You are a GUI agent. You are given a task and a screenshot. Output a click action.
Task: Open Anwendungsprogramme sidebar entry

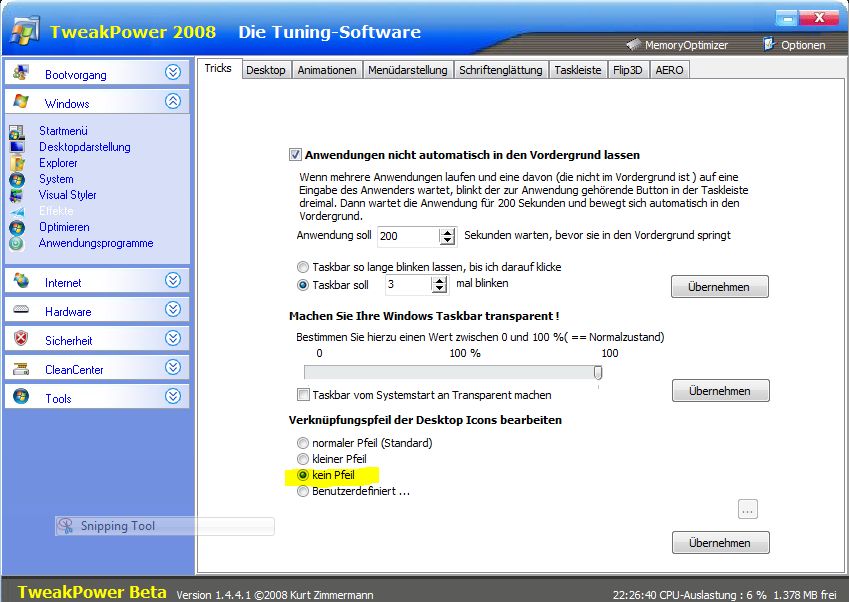[x=96, y=243]
